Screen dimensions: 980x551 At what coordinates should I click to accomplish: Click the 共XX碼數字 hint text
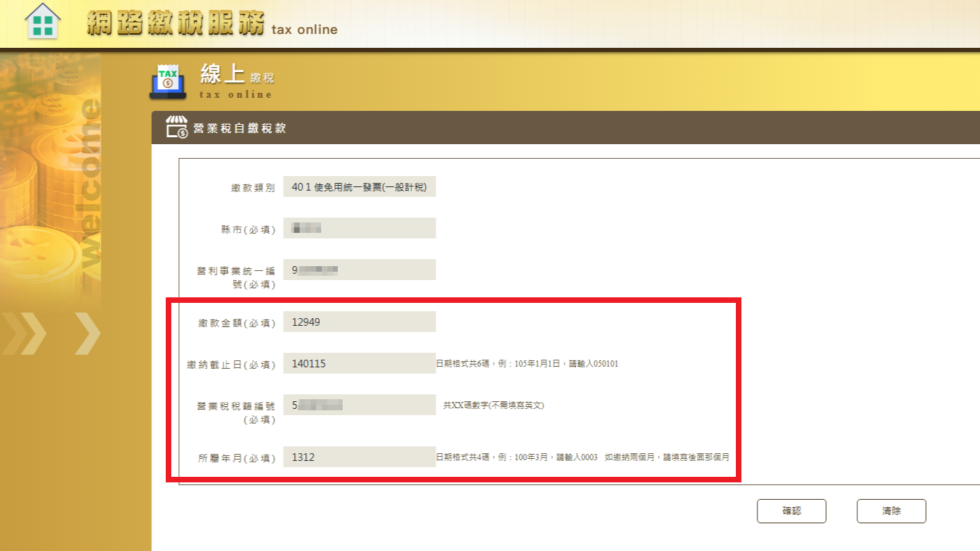click(494, 405)
